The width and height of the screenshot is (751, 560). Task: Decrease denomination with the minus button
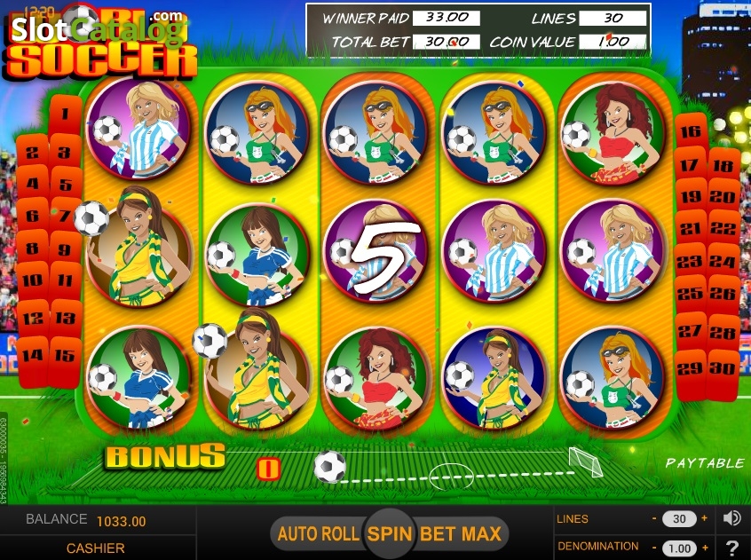tap(654, 548)
